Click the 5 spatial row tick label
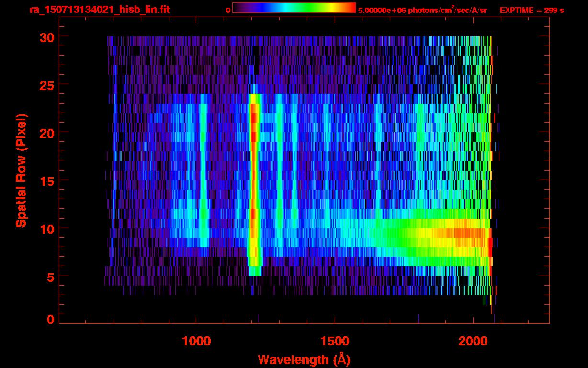588x368 pixels. 50,276
